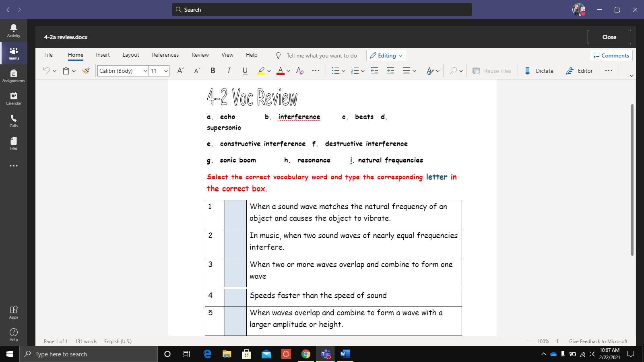Open the Activity feed in Teams sidebar
Image resolution: width=644 pixels, height=362 pixels.
13,31
